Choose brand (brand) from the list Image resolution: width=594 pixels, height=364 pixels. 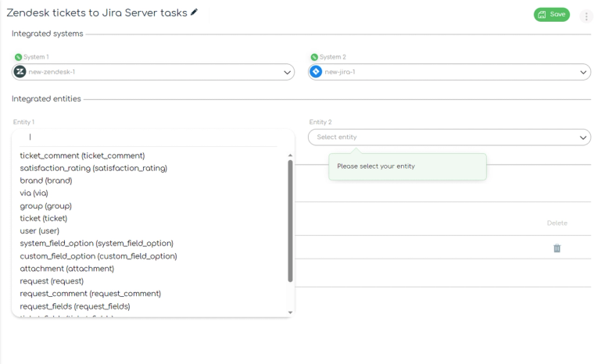(46, 180)
